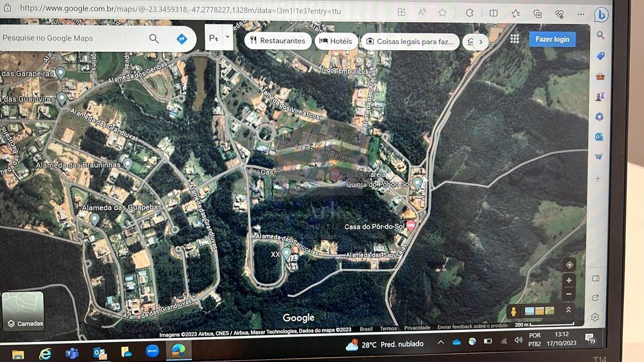The height and width of the screenshot is (362, 644).
Task: Toggle the map scale unit at 200 m
Action: pos(544,325)
